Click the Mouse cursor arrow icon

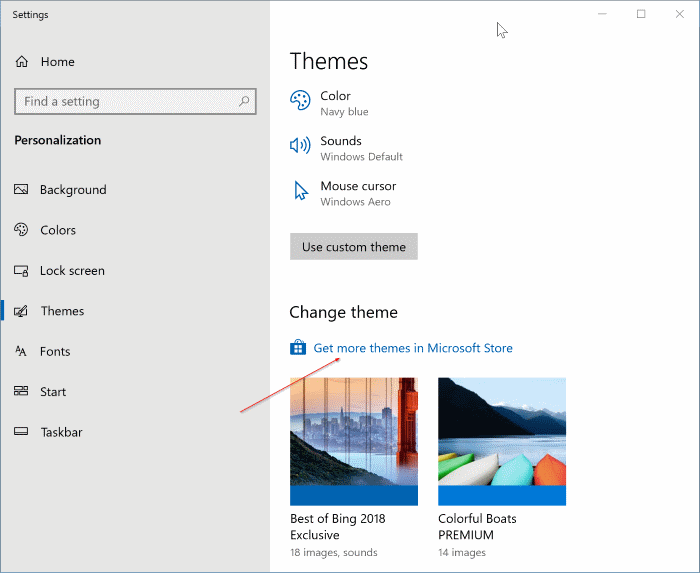tap(301, 191)
